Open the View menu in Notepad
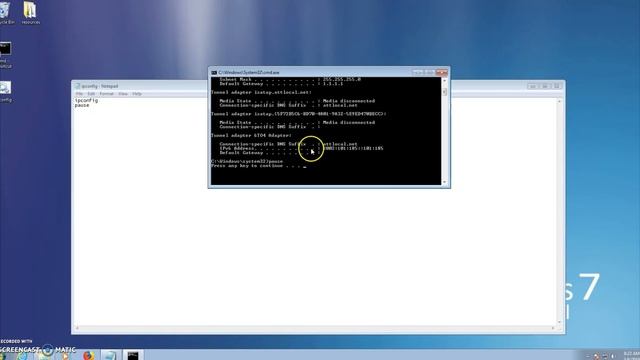 click(123, 94)
